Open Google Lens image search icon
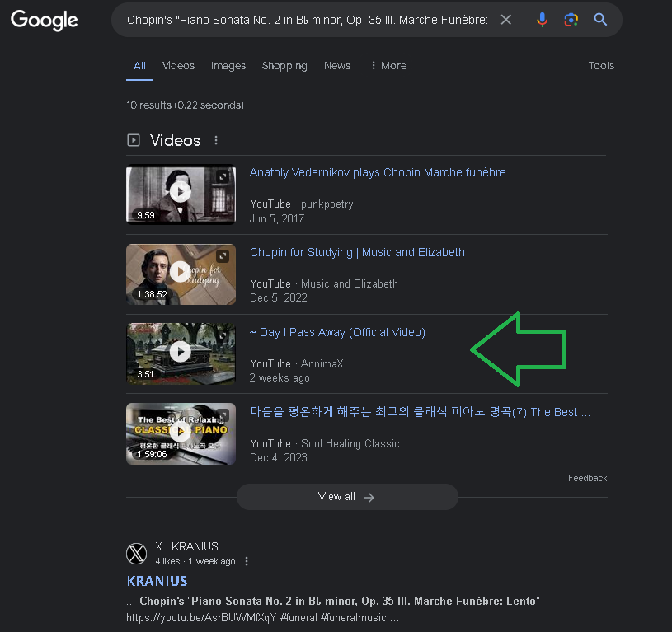This screenshot has height=632, width=672. pyautogui.click(x=571, y=20)
